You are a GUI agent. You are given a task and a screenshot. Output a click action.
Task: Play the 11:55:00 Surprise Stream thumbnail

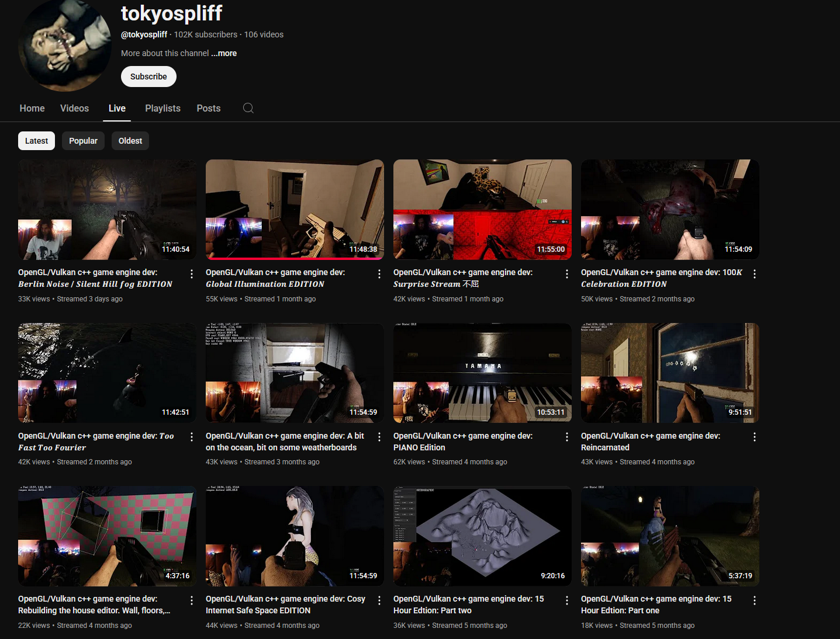pyautogui.click(x=482, y=210)
